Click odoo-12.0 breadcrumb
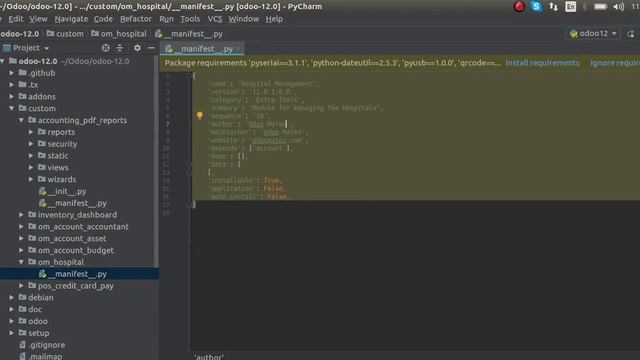Image resolution: width=640 pixels, height=360 pixels. 20,34
